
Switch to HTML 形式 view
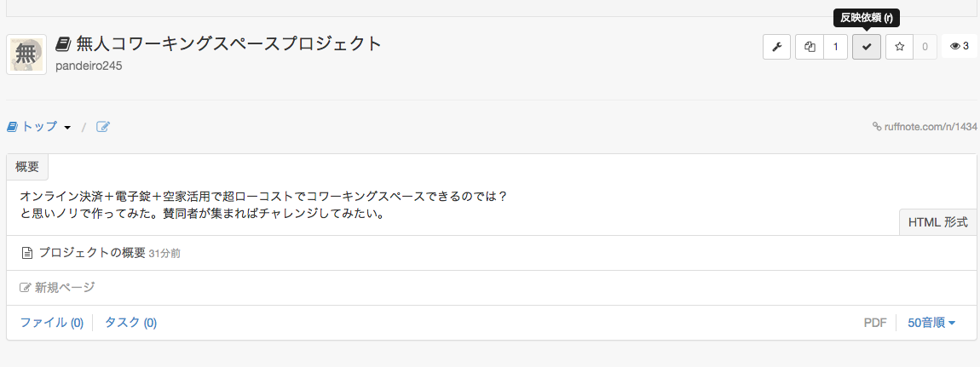[x=937, y=222]
